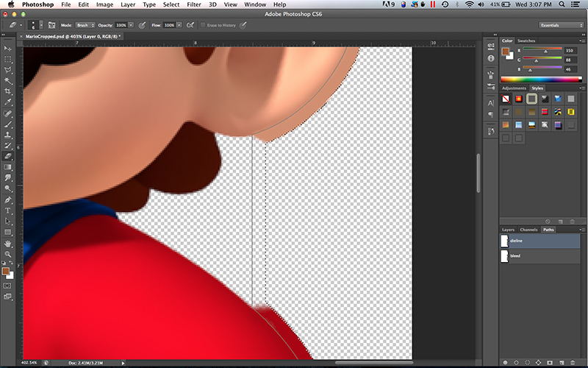Select the Zoom tool
Image resolution: width=588 pixels, height=368 pixels.
click(x=7, y=254)
